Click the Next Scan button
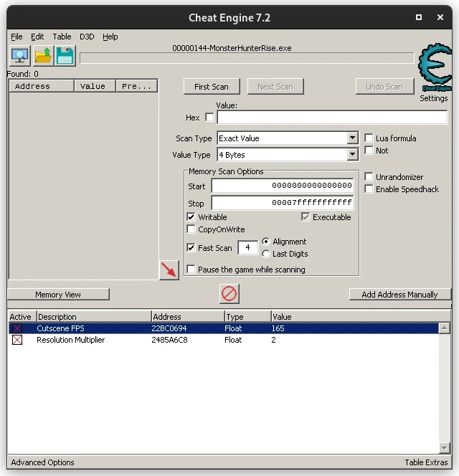The width and height of the screenshot is (459, 476). [x=275, y=87]
